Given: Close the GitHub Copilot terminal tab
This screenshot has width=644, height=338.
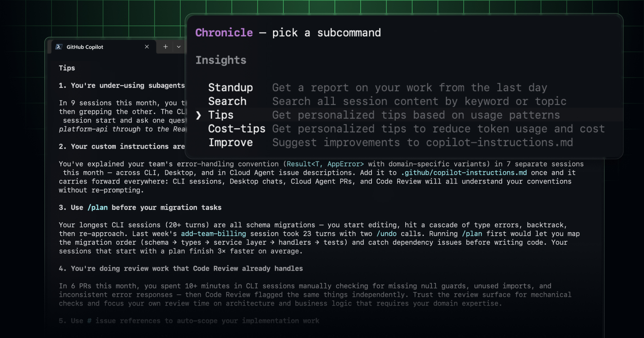Looking at the screenshot, I should tap(147, 47).
